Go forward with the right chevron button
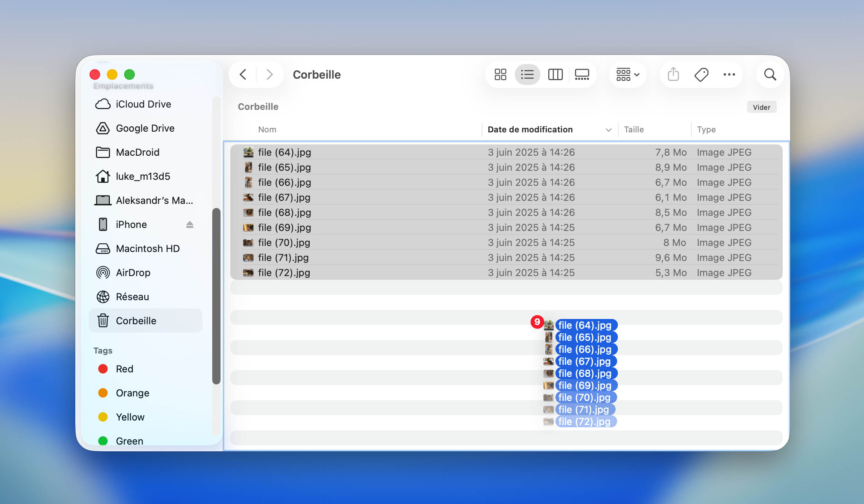This screenshot has height=504, width=864. [269, 74]
